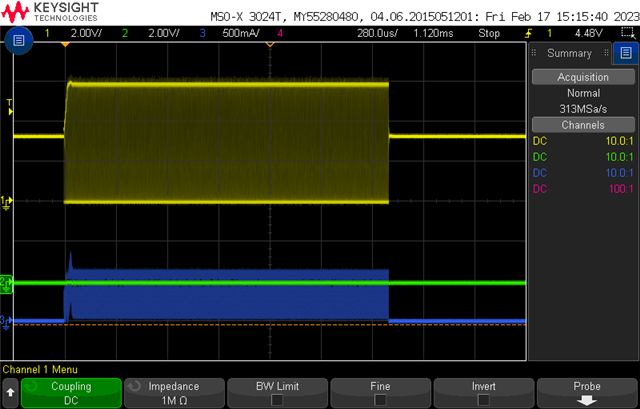This screenshot has width=640, height=409.
Task: Select channel 4 number in top bar
Action: coord(280,33)
